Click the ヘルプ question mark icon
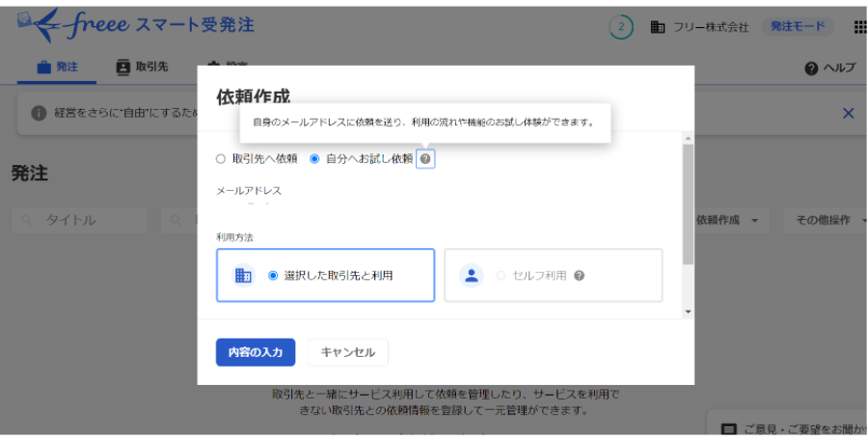Screen dimensions: 868x440 [811, 69]
